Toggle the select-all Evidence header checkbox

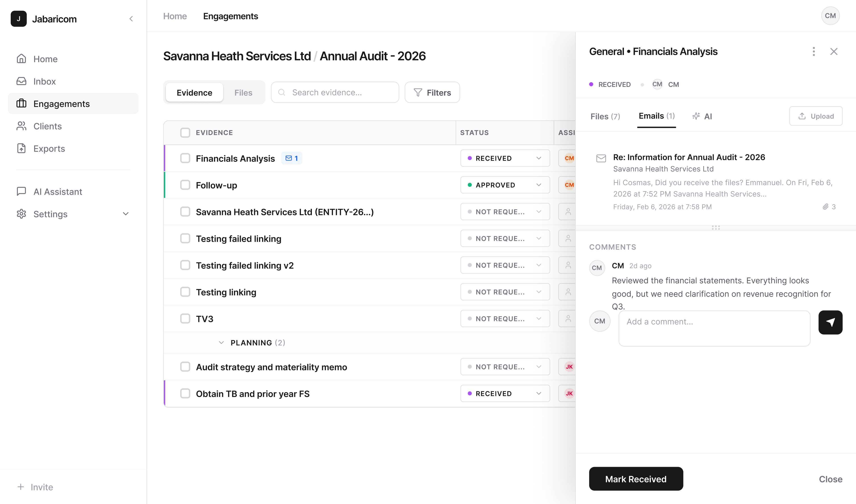[185, 132]
